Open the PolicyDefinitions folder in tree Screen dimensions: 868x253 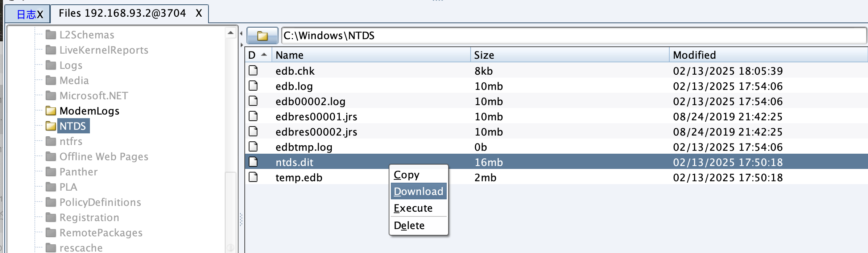100,202
